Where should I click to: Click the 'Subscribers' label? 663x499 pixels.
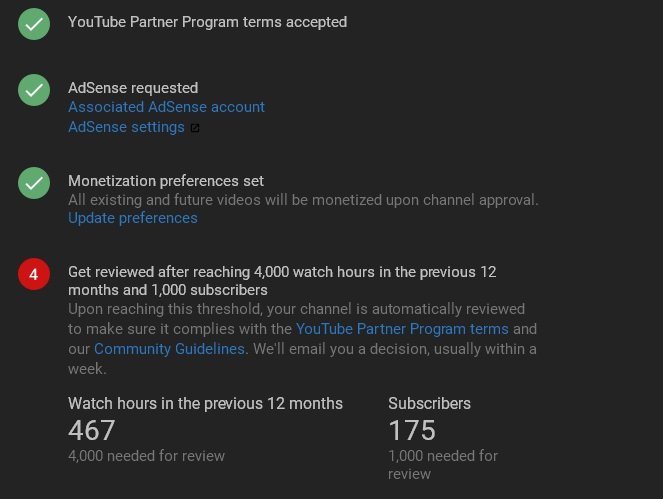point(429,404)
